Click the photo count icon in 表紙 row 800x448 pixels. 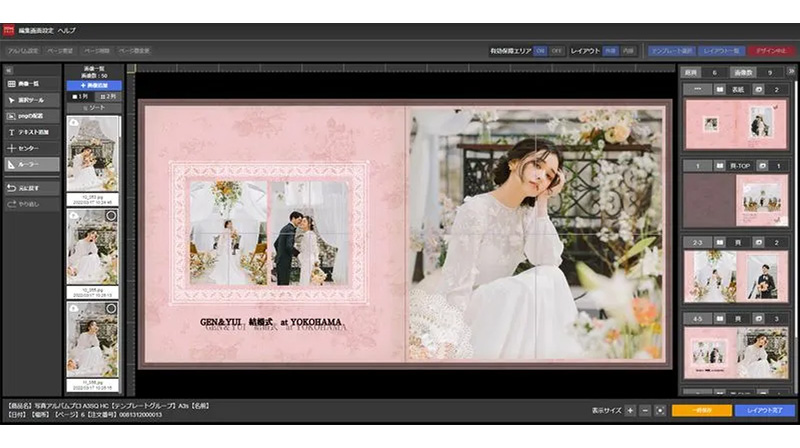click(758, 90)
